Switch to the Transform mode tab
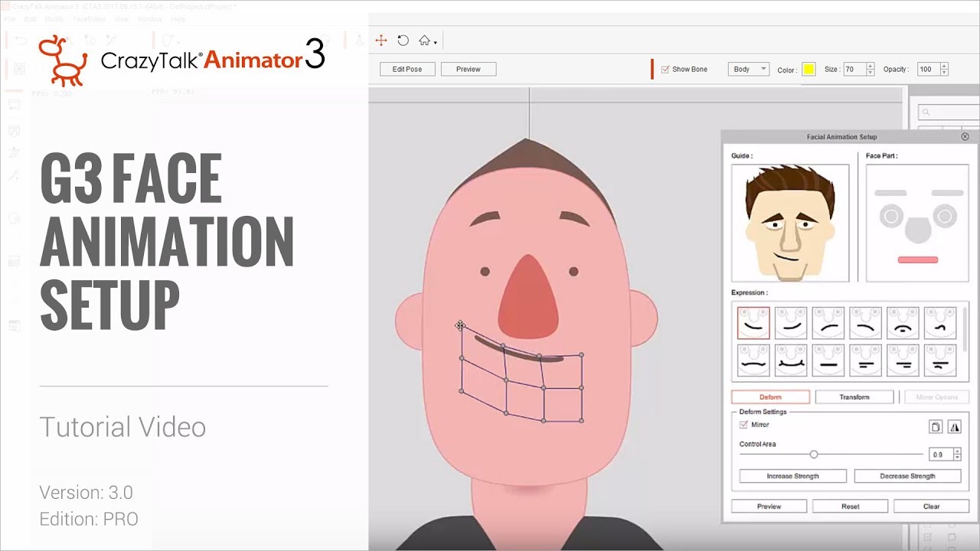 coord(854,397)
